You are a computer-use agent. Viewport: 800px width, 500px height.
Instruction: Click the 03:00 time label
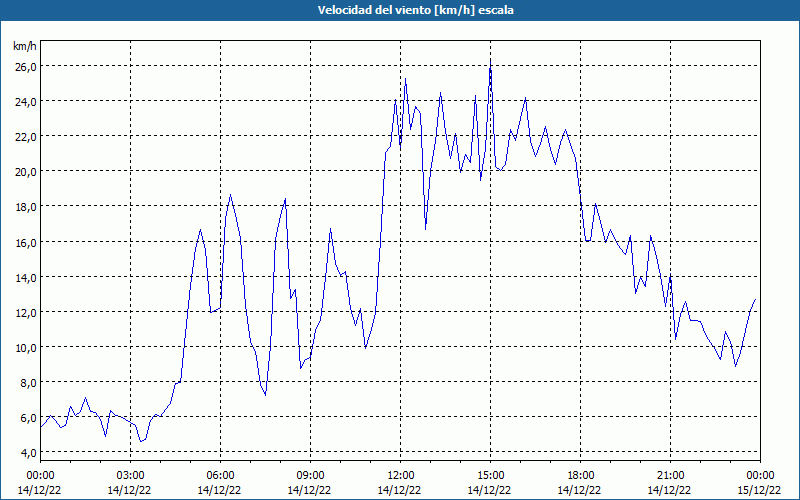coord(130,476)
